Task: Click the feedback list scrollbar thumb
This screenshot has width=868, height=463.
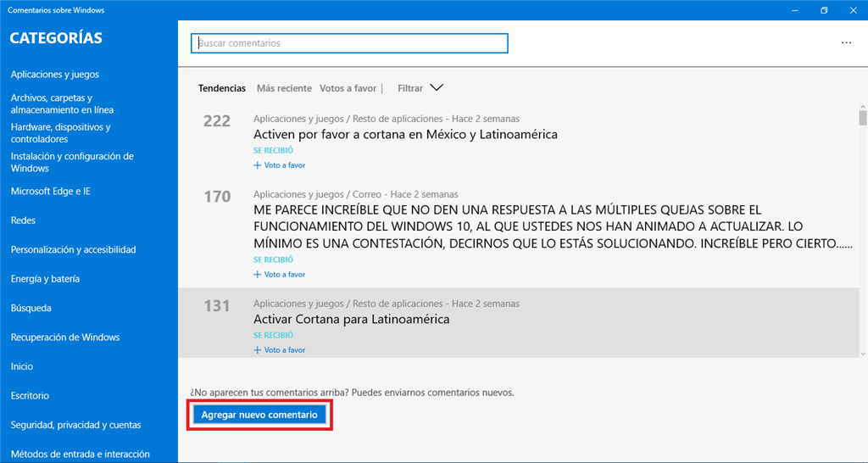Action: [x=862, y=118]
